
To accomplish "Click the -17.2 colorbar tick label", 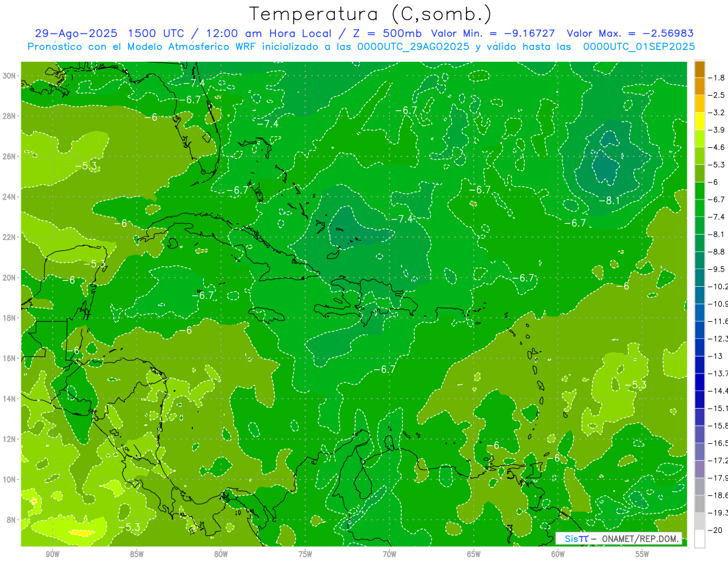I will pos(718,460).
